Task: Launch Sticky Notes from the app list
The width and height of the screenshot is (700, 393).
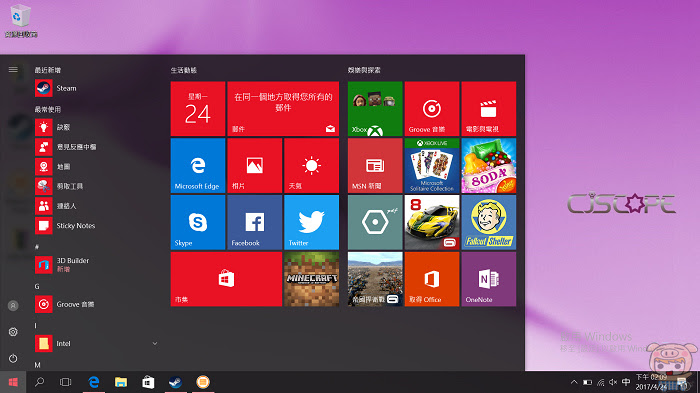Action: click(x=96, y=226)
